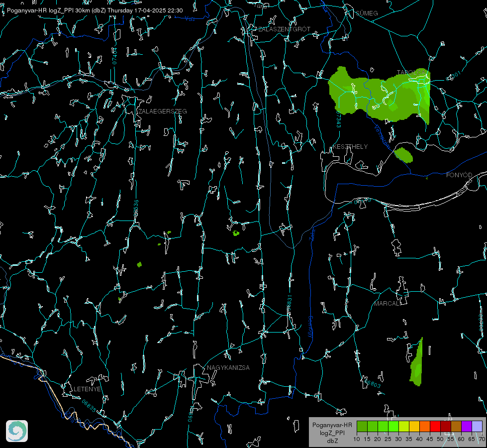
Task: Click the legend unit label 'dbZ'
Action: coord(332,441)
